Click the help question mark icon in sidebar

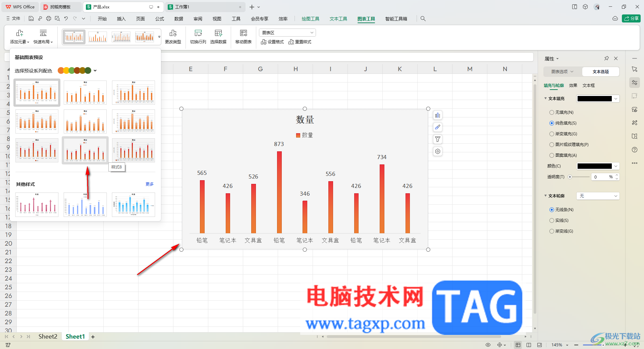pyautogui.click(x=635, y=150)
